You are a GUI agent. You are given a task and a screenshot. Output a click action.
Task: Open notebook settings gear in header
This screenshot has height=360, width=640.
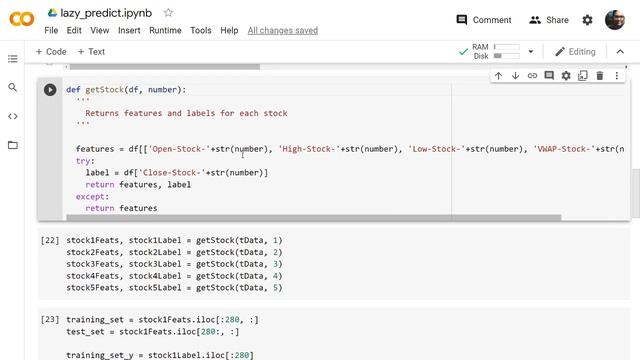tap(587, 20)
